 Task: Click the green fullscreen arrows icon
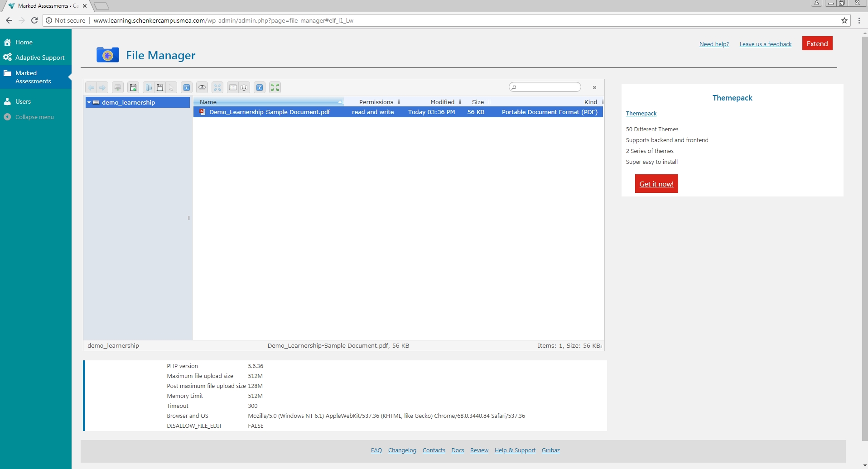pos(275,87)
